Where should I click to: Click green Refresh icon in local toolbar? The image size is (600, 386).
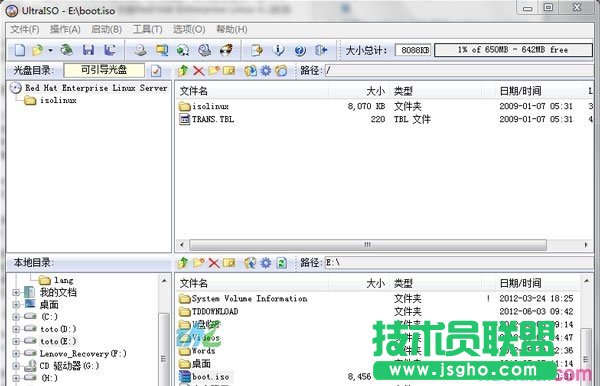(281, 263)
